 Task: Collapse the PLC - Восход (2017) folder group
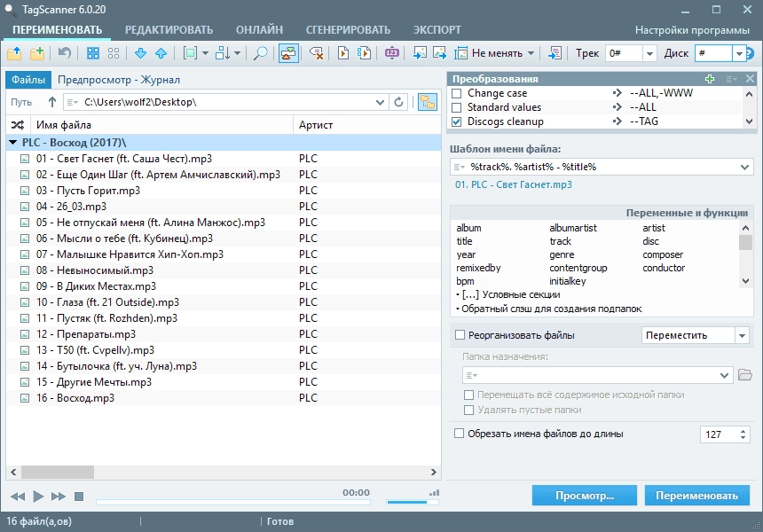click(13, 143)
